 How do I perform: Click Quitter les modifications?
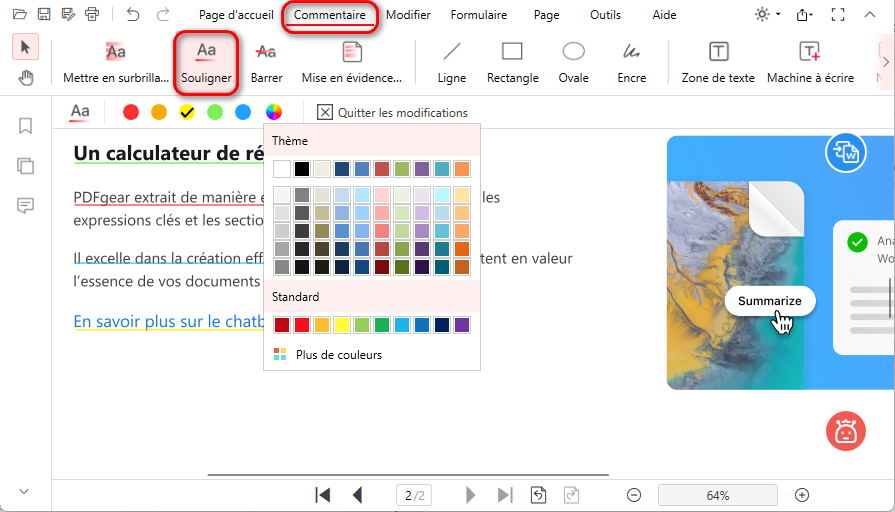(x=393, y=112)
